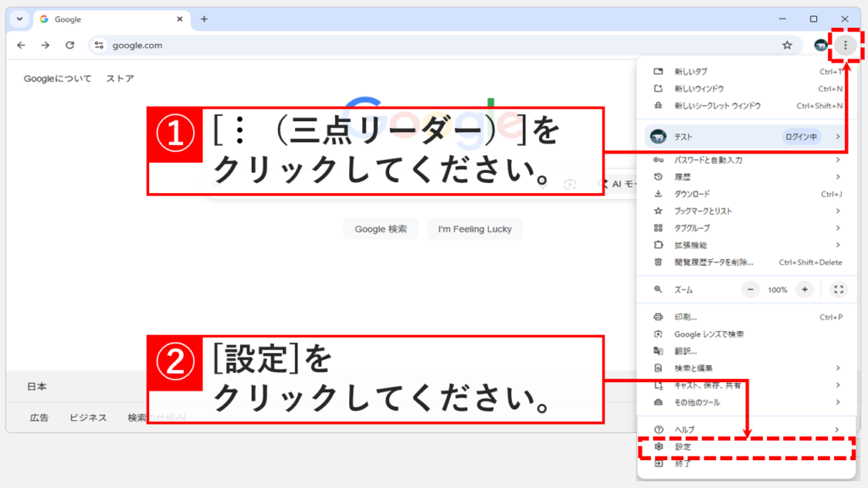The height and width of the screenshot is (488, 868).
Task: Click the gear icon next to 設定
Action: [660, 448]
